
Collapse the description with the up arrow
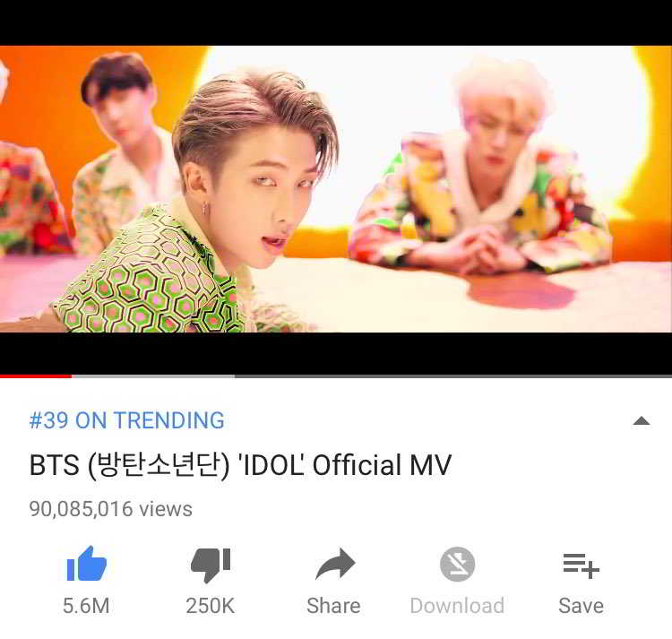(x=642, y=421)
